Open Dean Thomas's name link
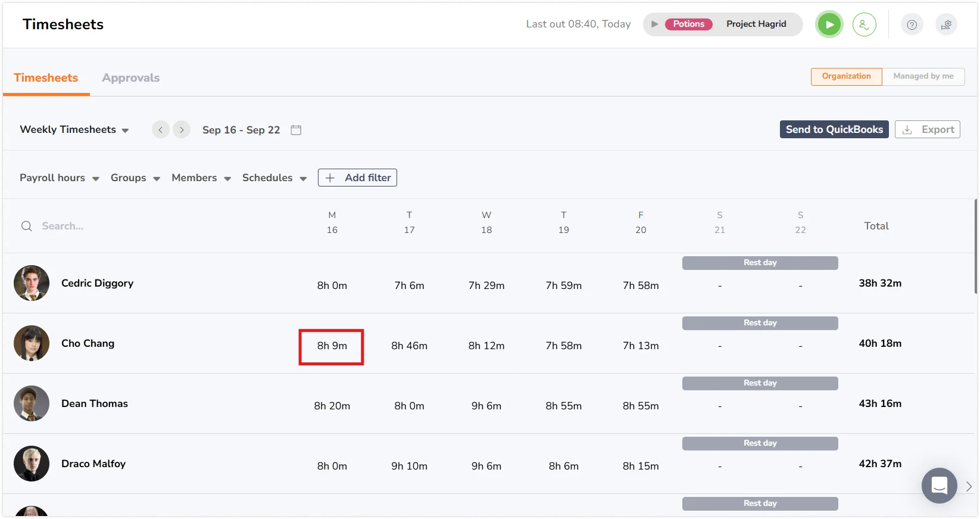This screenshot has height=519, width=980. [95, 403]
